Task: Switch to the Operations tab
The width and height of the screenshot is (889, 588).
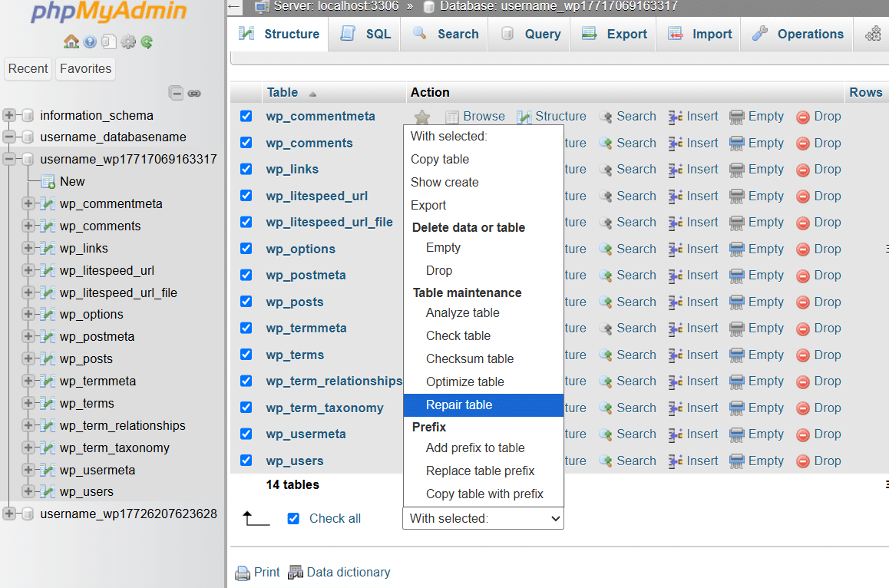Action: click(797, 34)
